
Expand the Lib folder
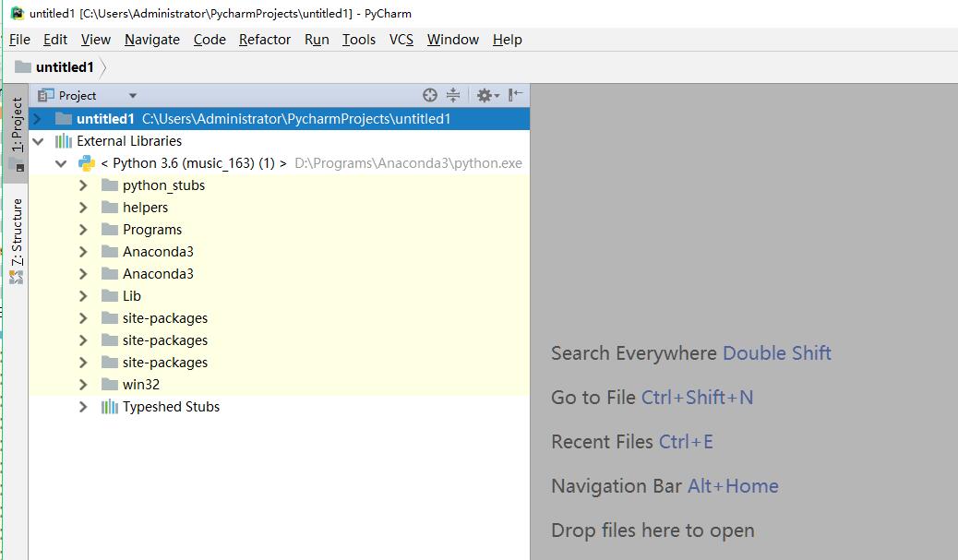(83, 296)
